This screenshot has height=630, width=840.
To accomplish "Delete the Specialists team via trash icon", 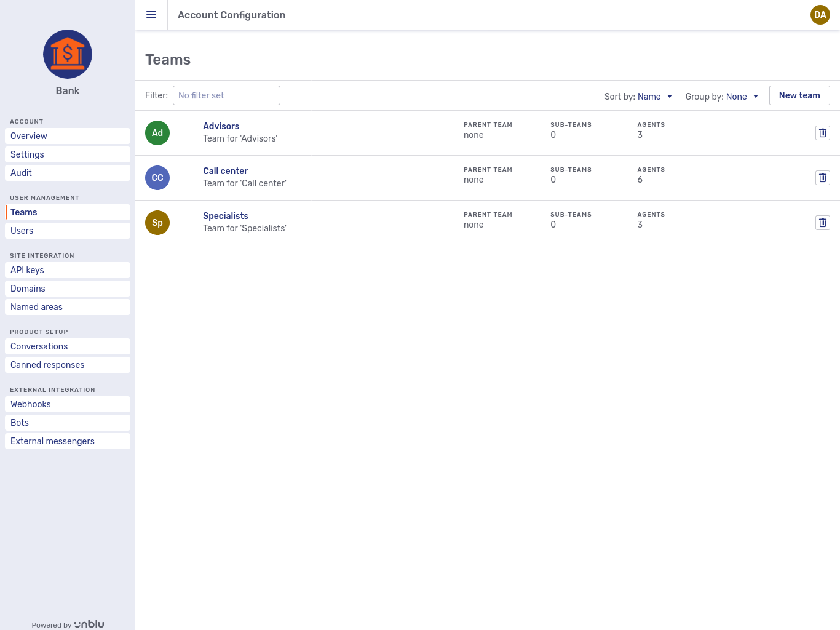I will coord(822,222).
